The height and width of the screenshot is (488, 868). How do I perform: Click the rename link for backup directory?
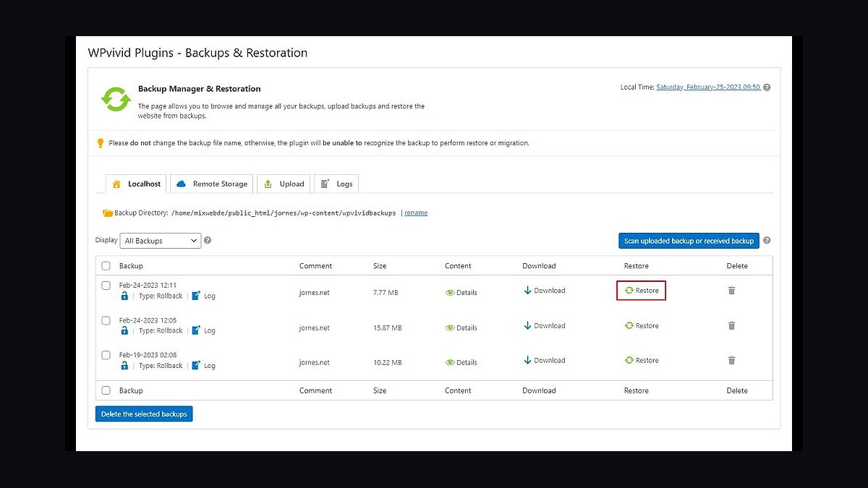pos(416,213)
